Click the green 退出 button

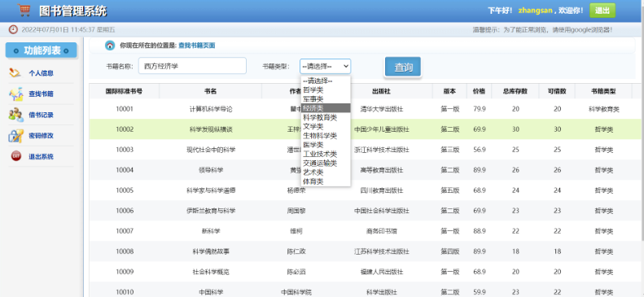point(602,11)
